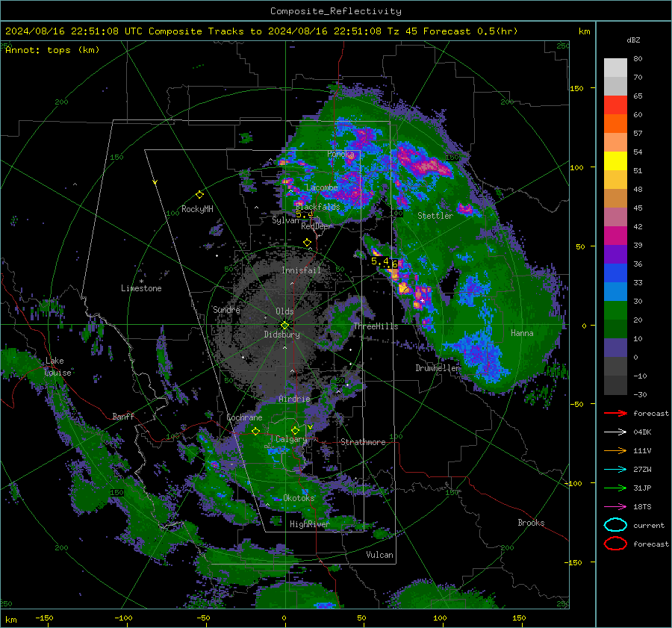
Task: Click the Olds label
Action: coord(284,311)
